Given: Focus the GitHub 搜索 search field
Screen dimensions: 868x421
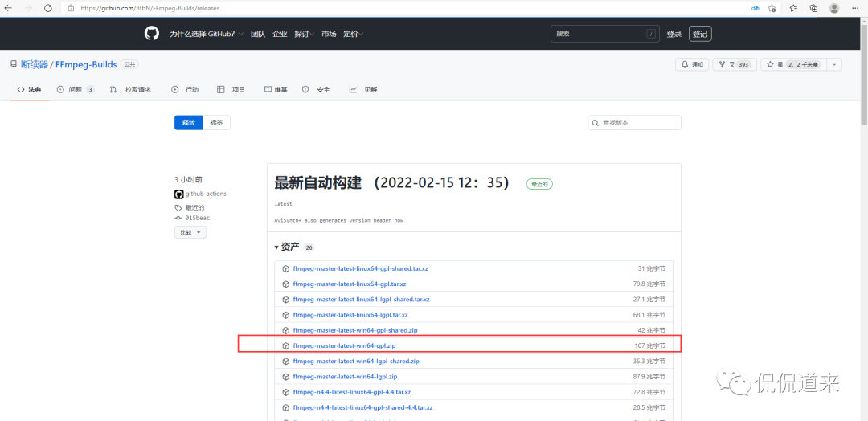Looking at the screenshot, I should coord(606,34).
